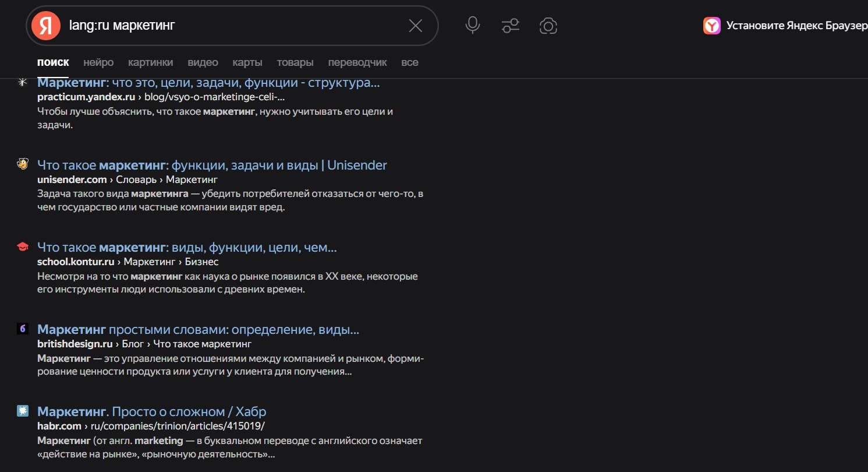Open Unisender 'Что такое маркетинг' result link

click(x=212, y=165)
